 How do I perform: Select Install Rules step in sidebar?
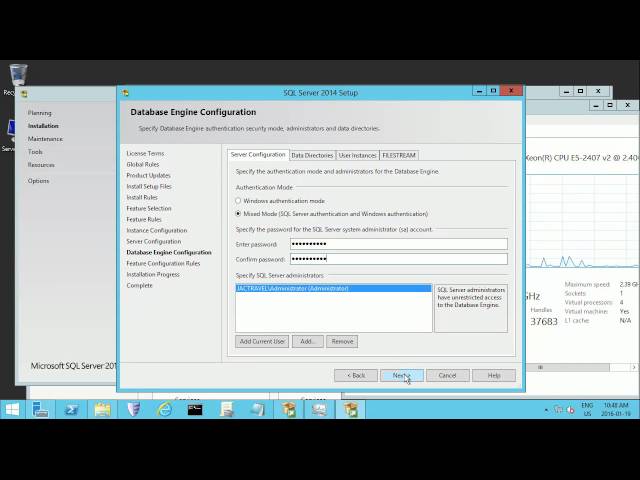142,198
